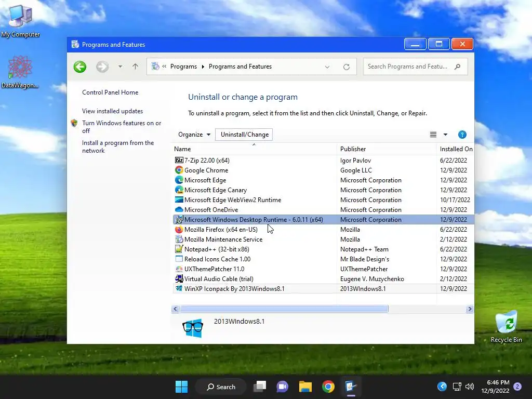Open the Start menu Windows button
Screen dimensions: 532x399
181,387
